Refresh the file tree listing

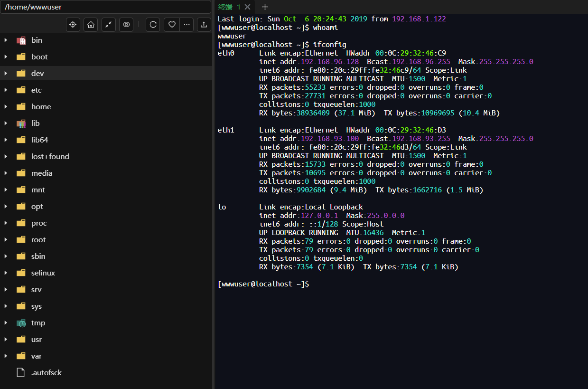click(153, 25)
